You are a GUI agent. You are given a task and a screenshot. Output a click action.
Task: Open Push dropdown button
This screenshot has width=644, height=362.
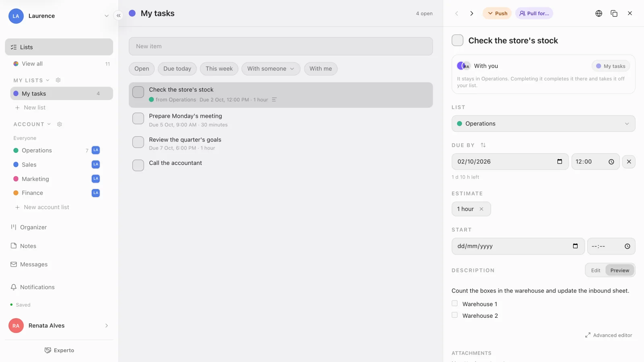(x=497, y=13)
